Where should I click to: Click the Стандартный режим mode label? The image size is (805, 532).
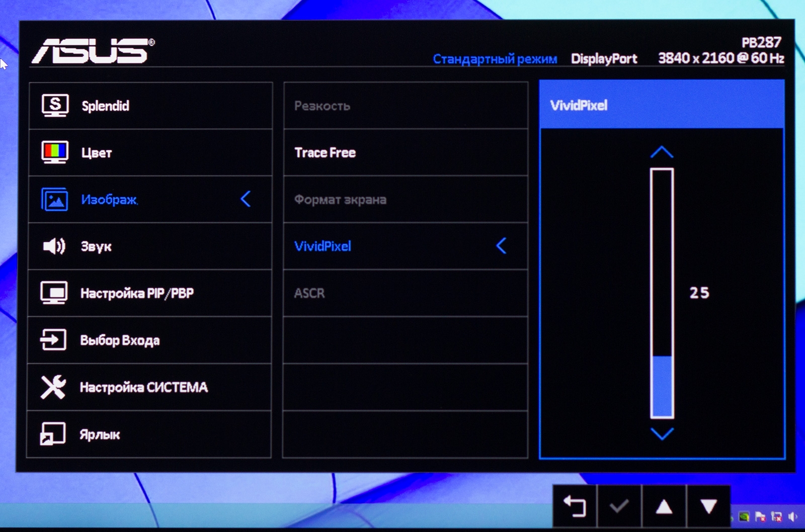pyautogui.click(x=495, y=59)
